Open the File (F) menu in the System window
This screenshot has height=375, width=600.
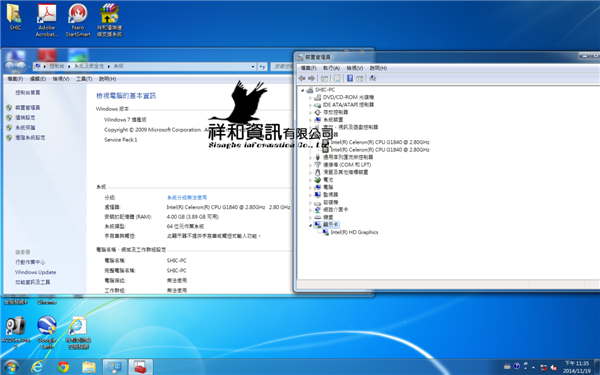pos(15,79)
